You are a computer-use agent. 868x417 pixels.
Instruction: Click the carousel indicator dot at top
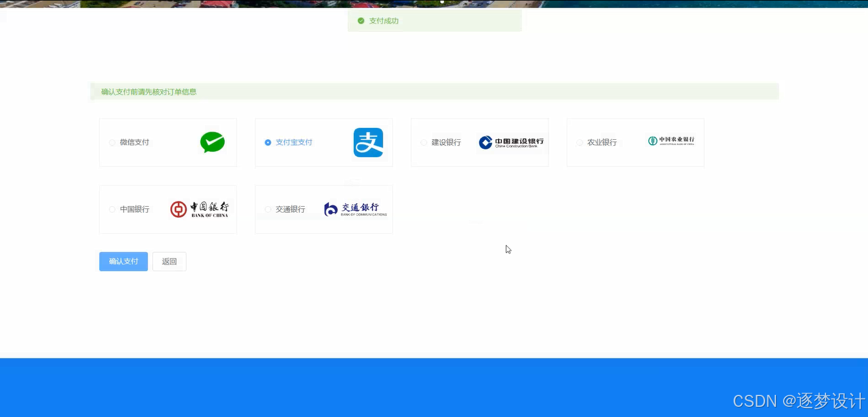coord(442,2)
